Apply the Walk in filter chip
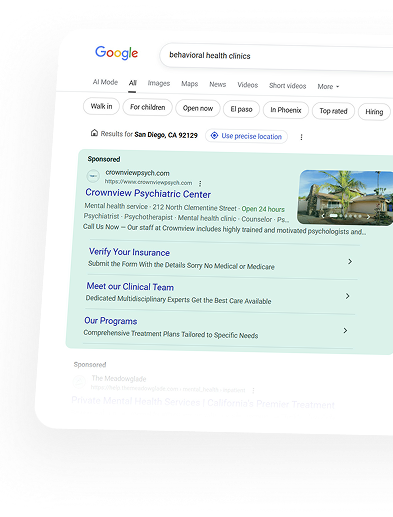 pyautogui.click(x=101, y=106)
